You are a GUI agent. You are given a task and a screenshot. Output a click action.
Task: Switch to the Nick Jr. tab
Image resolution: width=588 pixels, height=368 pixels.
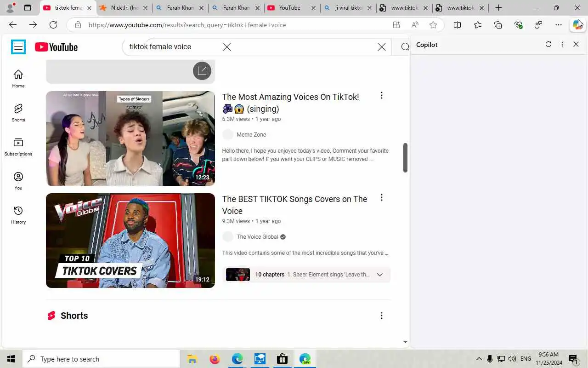point(124,8)
